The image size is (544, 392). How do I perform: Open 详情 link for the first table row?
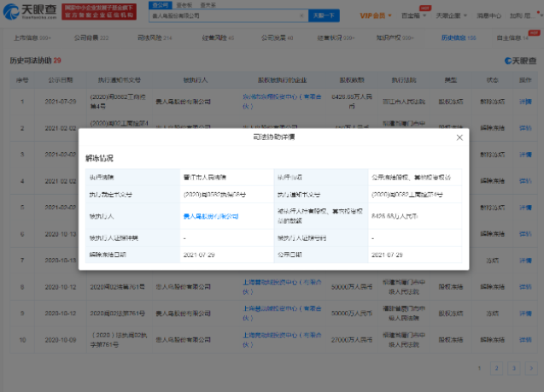pos(526,101)
